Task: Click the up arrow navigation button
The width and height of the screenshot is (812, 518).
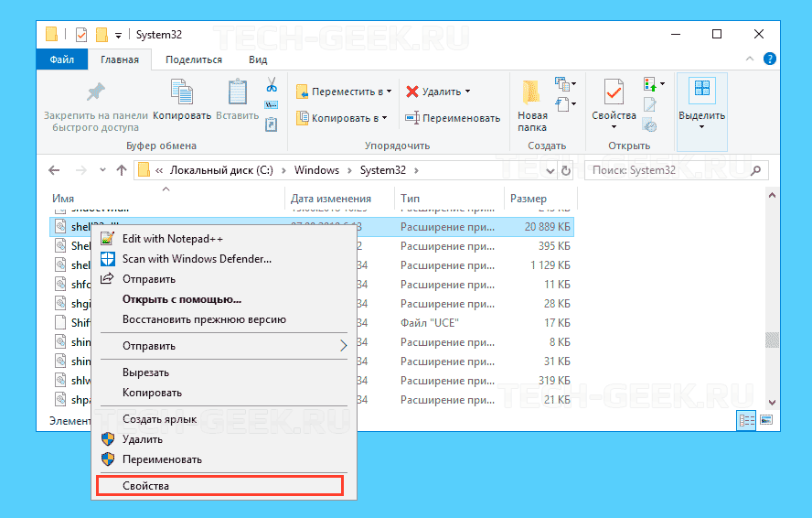Action: 122,170
